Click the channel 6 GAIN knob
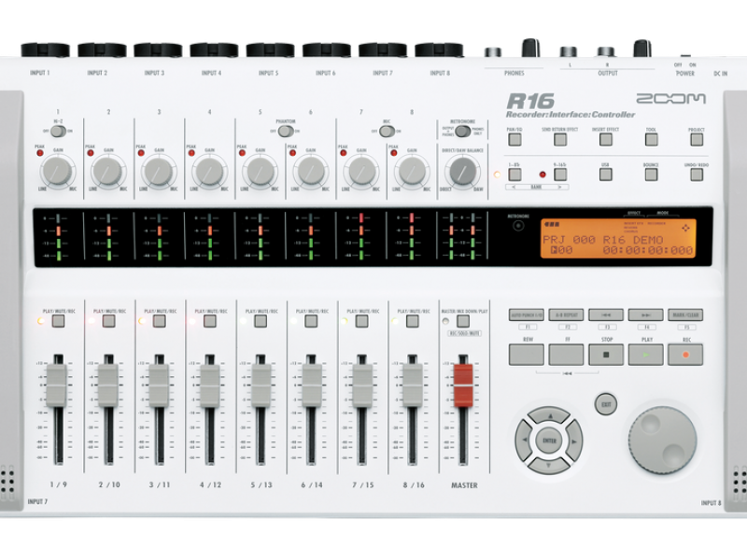The width and height of the screenshot is (747, 560). pos(311,171)
